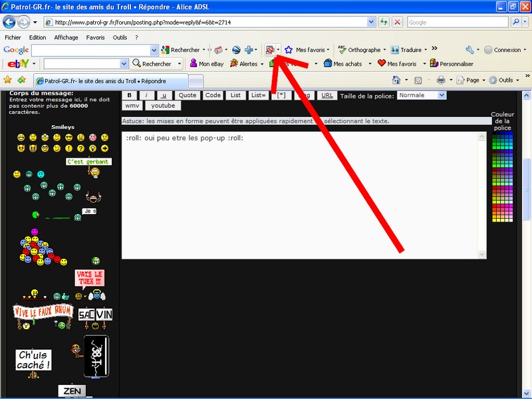Click the Home icon in the command bar
The width and height of the screenshot is (532, 399).
click(396, 80)
